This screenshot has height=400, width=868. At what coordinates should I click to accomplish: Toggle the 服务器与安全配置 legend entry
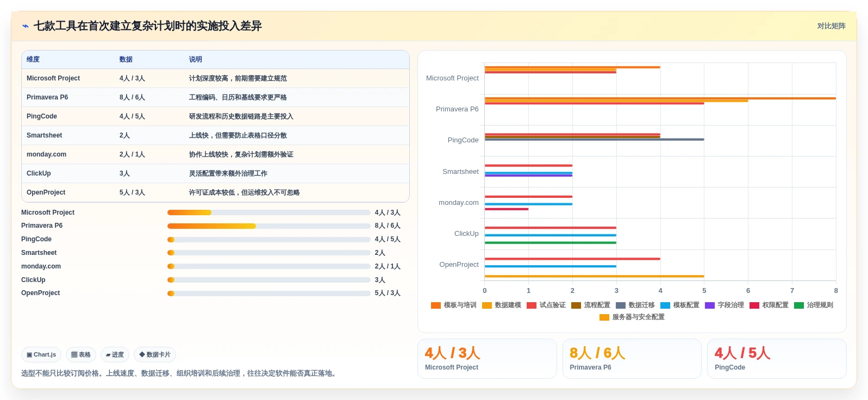[x=632, y=317]
